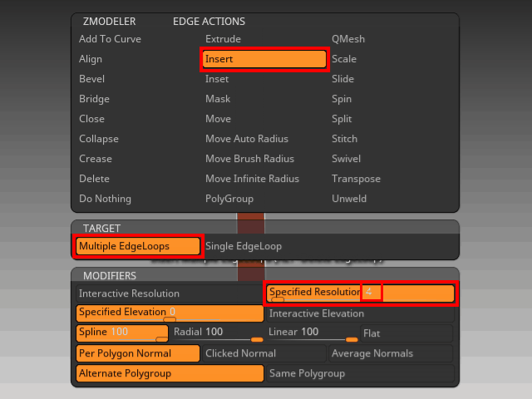Viewport: 532px width, 399px height.
Task: Choose the Crease action
Action: (x=95, y=159)
